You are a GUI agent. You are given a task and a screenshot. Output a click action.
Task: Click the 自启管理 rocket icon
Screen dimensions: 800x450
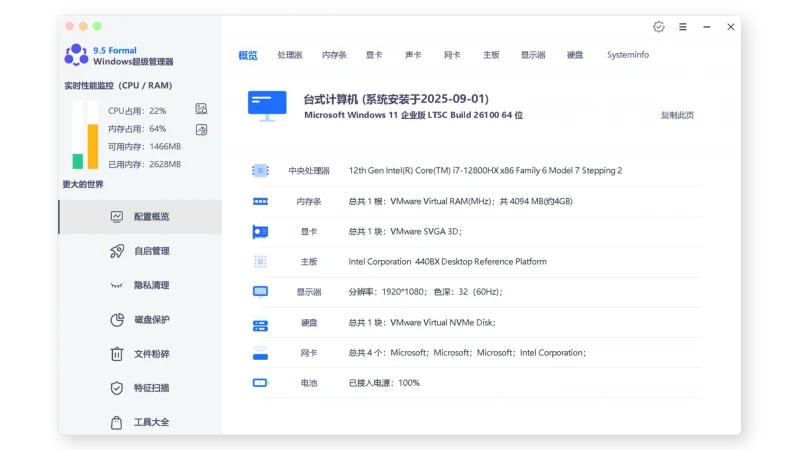coord(117,251)
